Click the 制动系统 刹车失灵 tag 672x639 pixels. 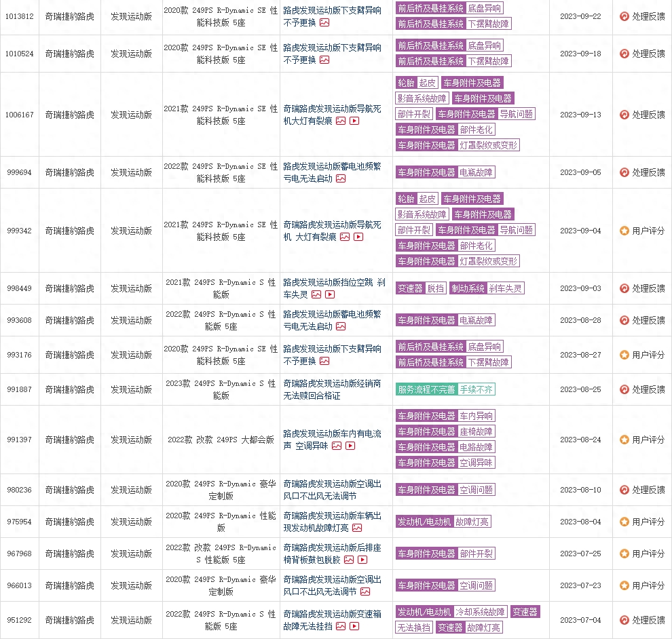click(x=487, y=288)
